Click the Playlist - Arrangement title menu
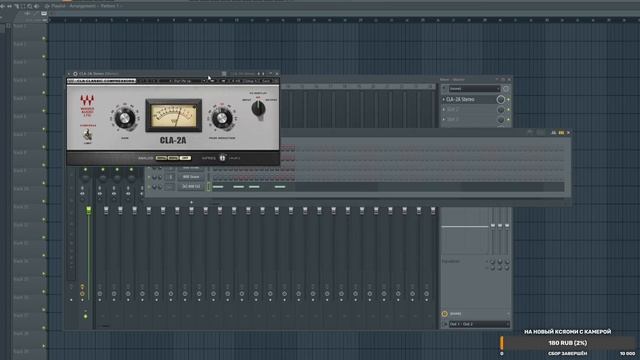The height and width of the screenshot is (360, 640). (84, 6)
